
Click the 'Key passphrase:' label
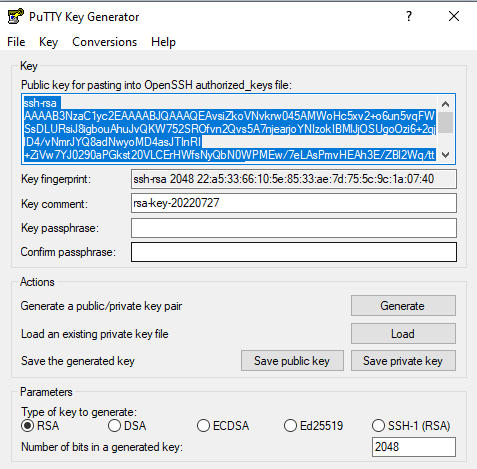pyautogui.click(x=60, y=228)
